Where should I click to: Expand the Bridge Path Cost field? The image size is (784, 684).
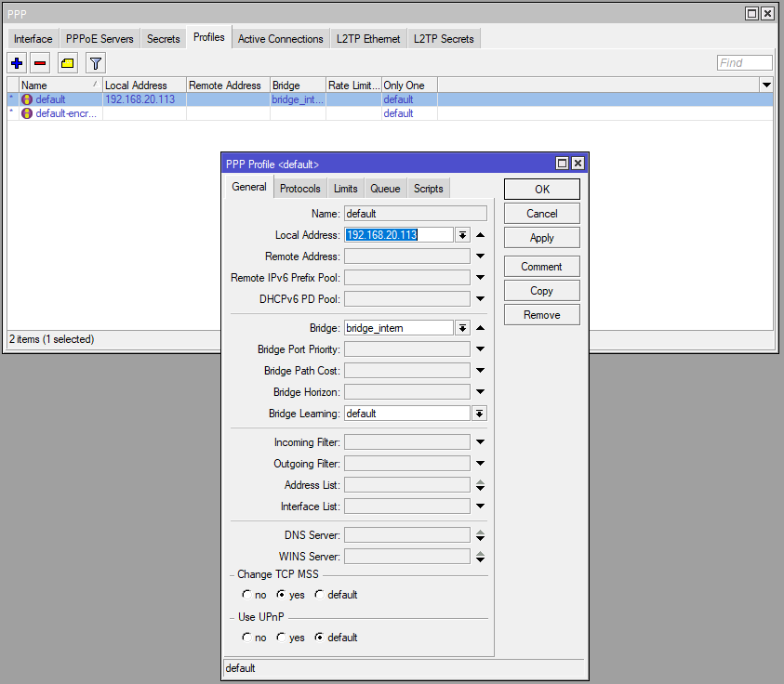pyautogui.click(x=480, y=371)
